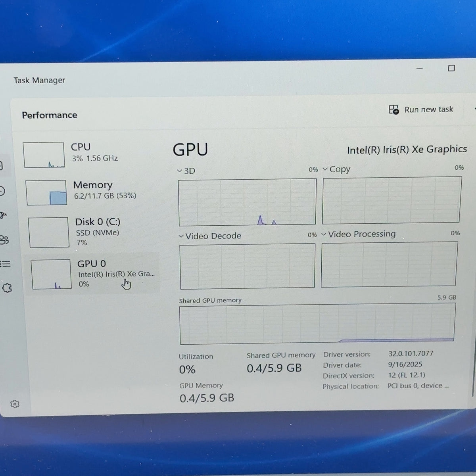The width and height of the screenshot is (476, 476).
Task: Click the Physical location label
Action: (351, 386)
